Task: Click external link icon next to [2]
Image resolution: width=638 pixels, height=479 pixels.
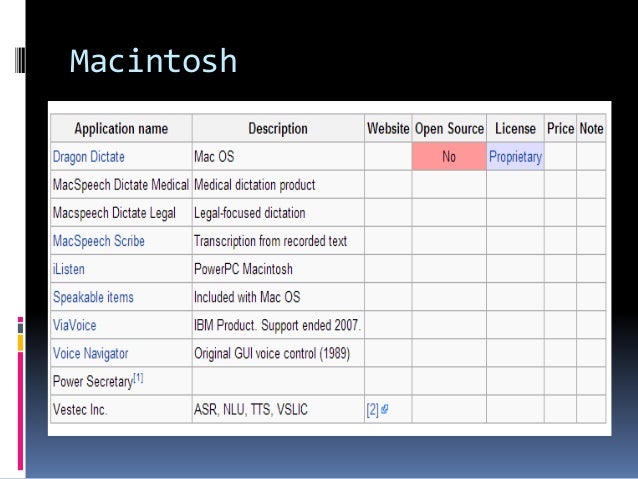Action: click(x=385, y=409)
